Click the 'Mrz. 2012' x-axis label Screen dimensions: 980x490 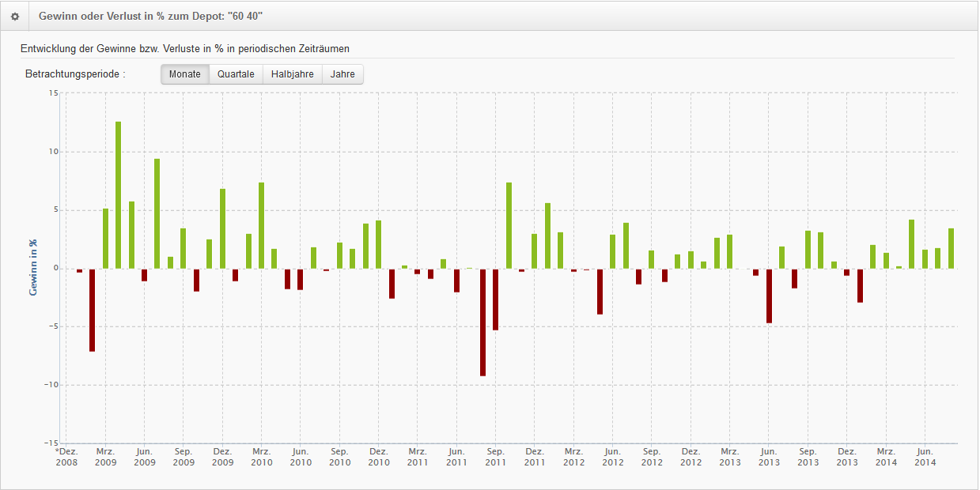[x=573, y=457]
